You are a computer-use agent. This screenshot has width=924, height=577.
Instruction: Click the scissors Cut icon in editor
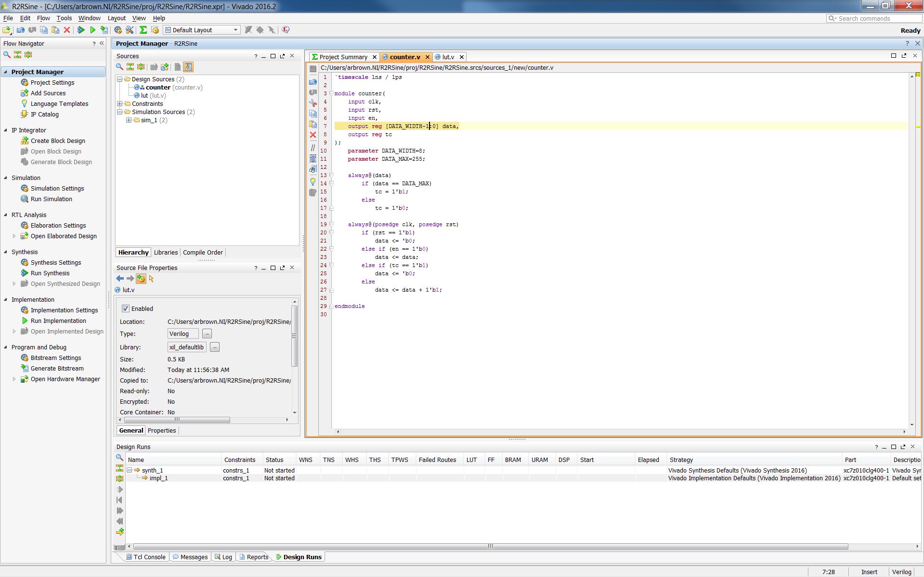[313, 103]
